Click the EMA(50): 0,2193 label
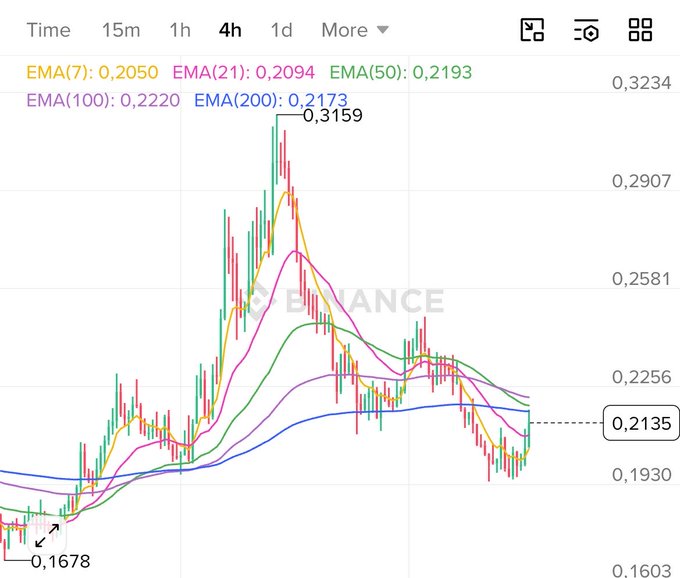This screenshot has width=680, height=578. 401,72
